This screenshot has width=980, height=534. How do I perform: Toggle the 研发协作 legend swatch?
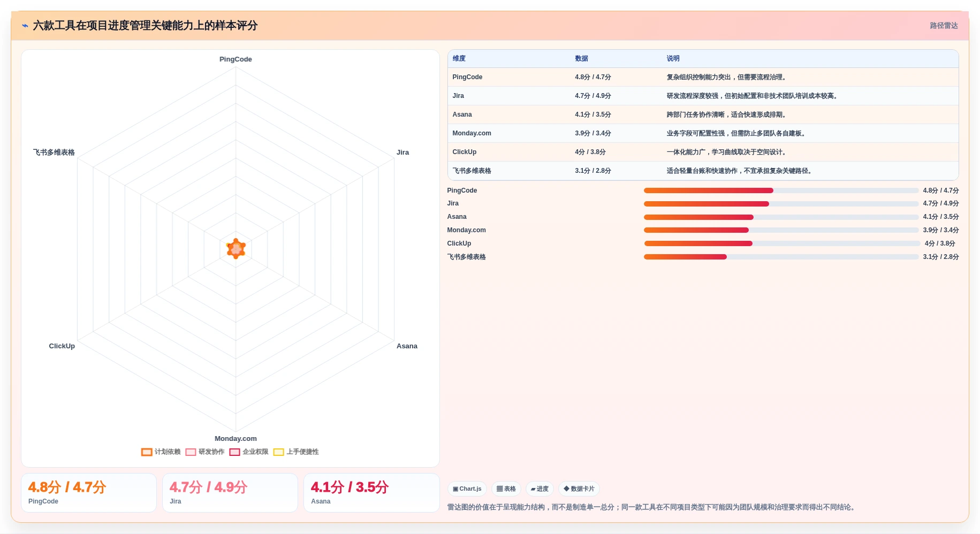tap(191, 452)
